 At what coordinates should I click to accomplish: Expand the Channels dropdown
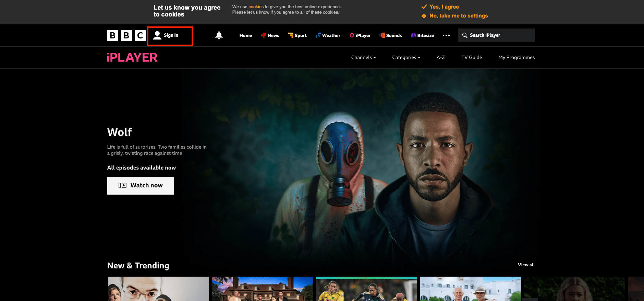point(364,57)
